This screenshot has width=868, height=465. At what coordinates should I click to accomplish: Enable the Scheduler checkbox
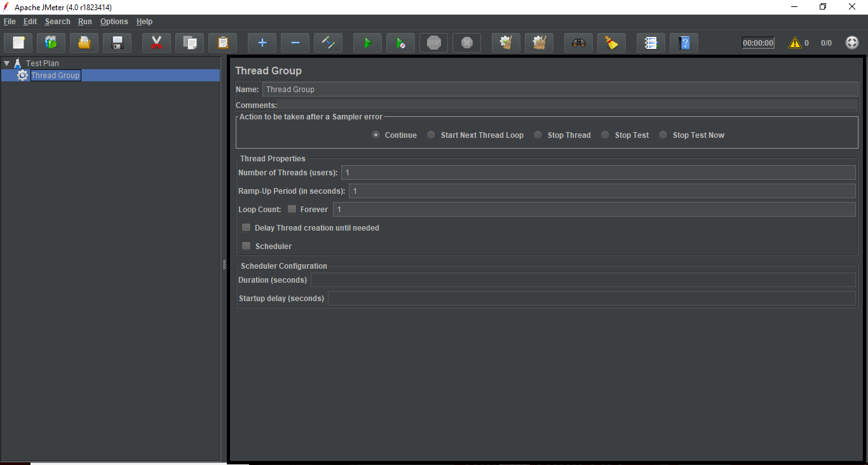pyautogui.click(x=247, y=246)
